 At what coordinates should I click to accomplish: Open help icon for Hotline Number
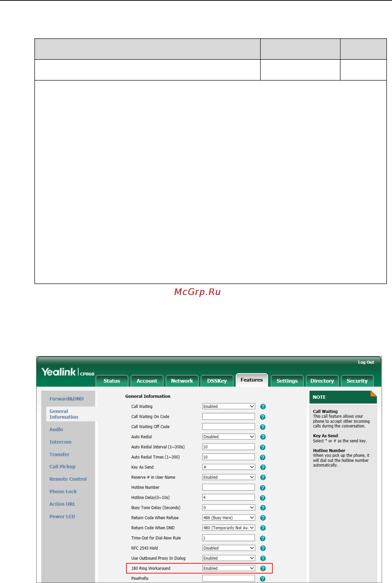tap(263, 488)
